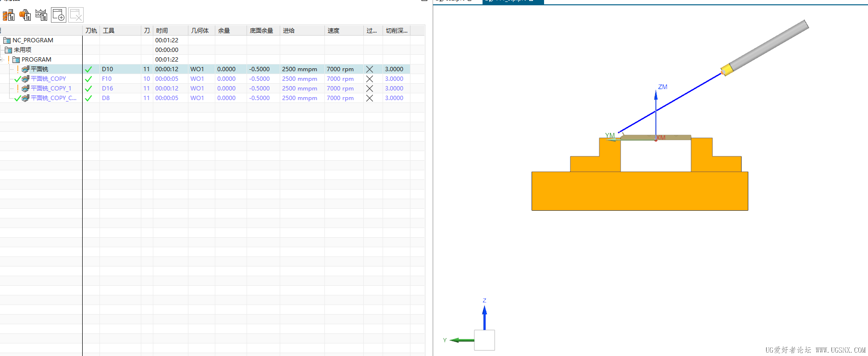
Task: Select the highlighted 平面铣 operation
Action: pyautogui.click(x=39, y=69)
